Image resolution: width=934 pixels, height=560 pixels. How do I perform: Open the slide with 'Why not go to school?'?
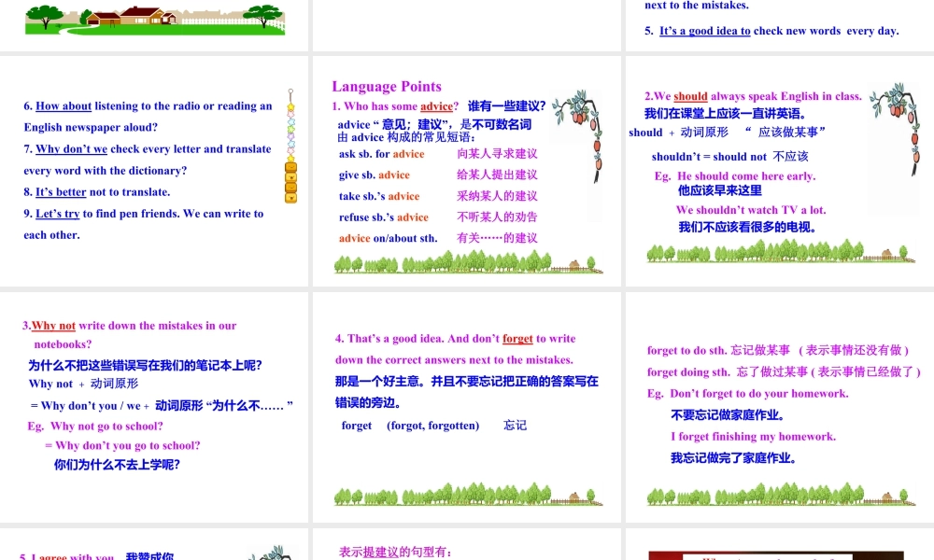154,407
